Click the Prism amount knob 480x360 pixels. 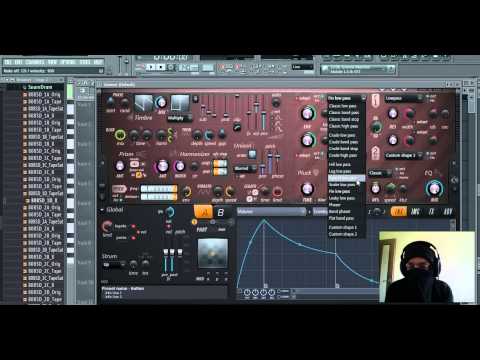pyautogui.click(x=119, y=166)
